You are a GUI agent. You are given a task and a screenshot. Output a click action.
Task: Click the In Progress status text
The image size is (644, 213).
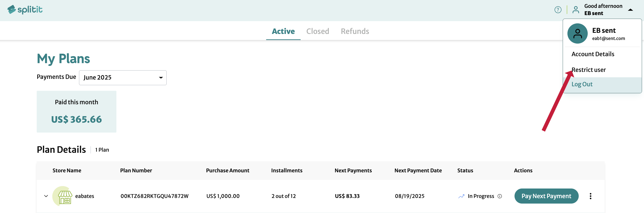point(481,196)
